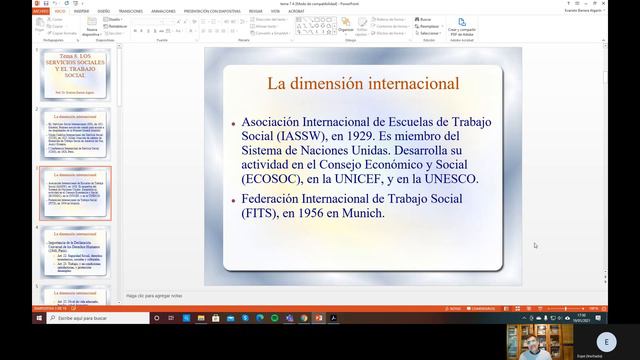Open the ARCHIVO tab
Image resolution: width=640 pixels, height=360 pixels.
pyautogui.click(x=41, y=11)
